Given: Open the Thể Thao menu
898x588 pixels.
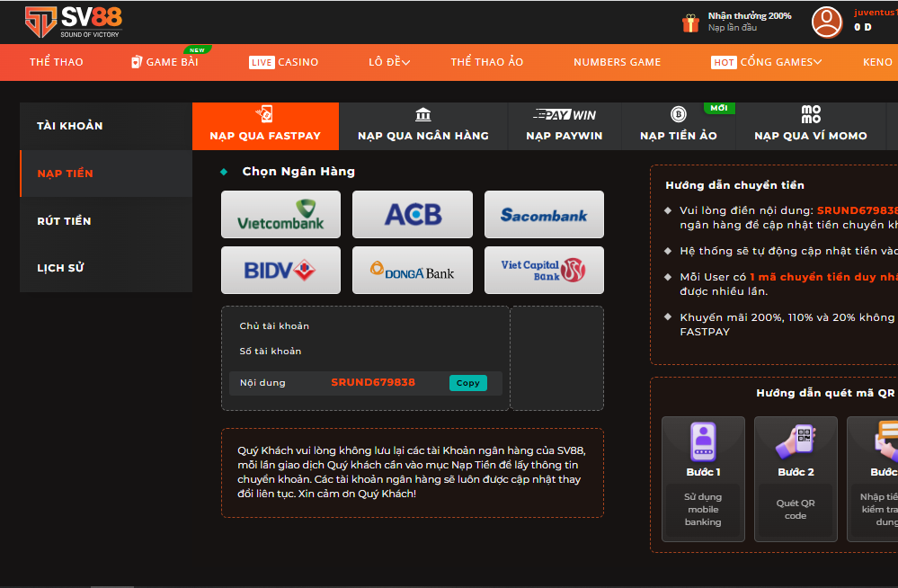Looking at the screenshot, I should (x=56, y=62).
